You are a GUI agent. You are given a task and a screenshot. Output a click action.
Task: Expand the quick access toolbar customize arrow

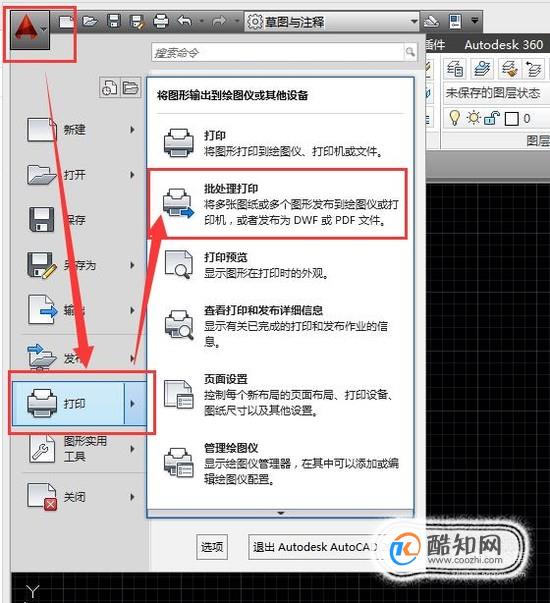click(x=475, y=20)
